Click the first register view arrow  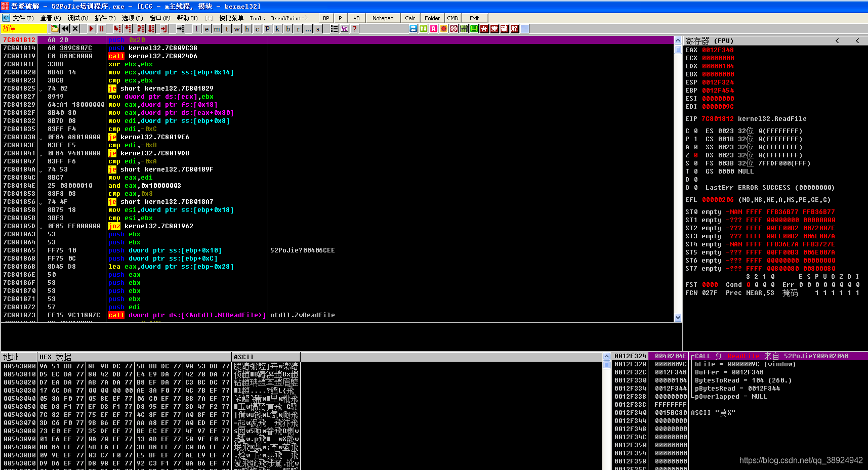[837, 40]
